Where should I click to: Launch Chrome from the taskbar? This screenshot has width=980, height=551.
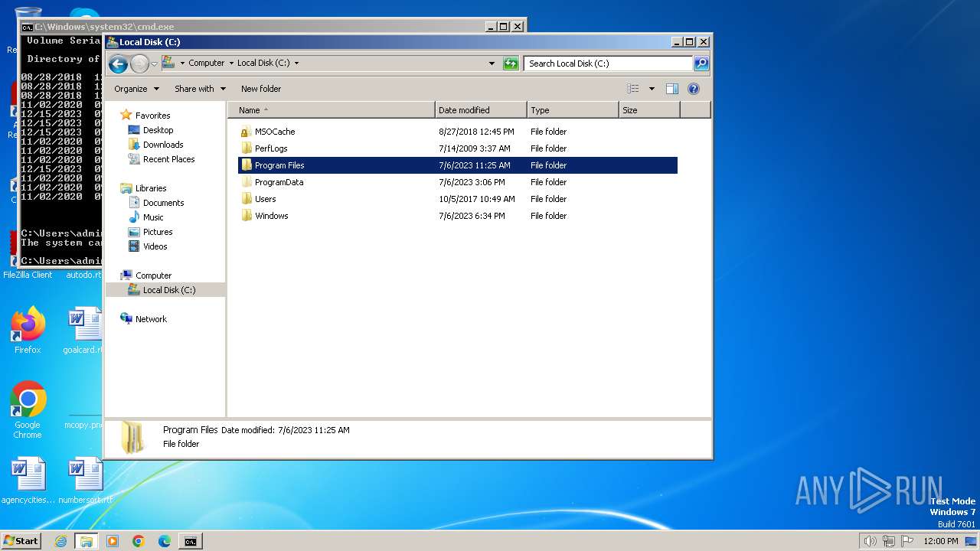[x=139, y=541]
